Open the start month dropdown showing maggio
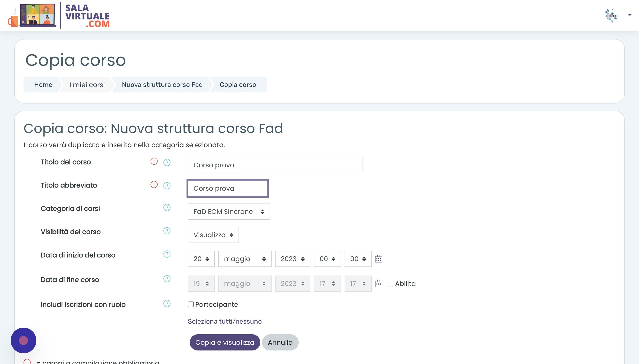 tap(245, 259)
